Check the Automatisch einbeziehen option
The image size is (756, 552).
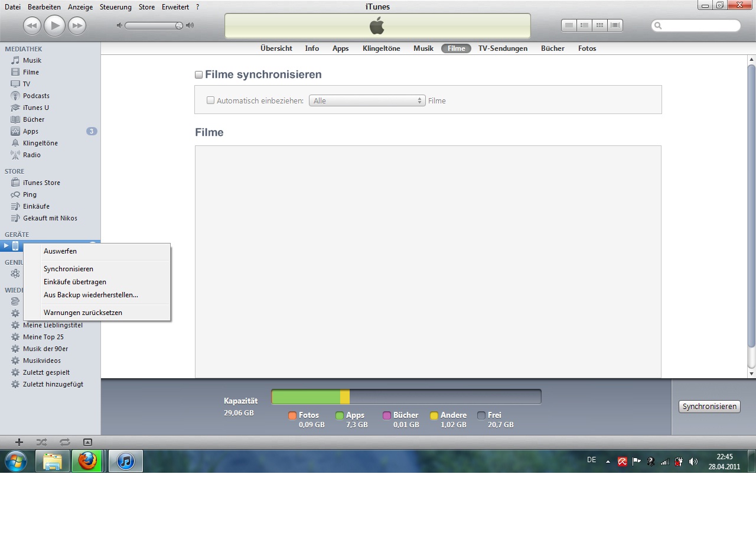pos(210,100)
